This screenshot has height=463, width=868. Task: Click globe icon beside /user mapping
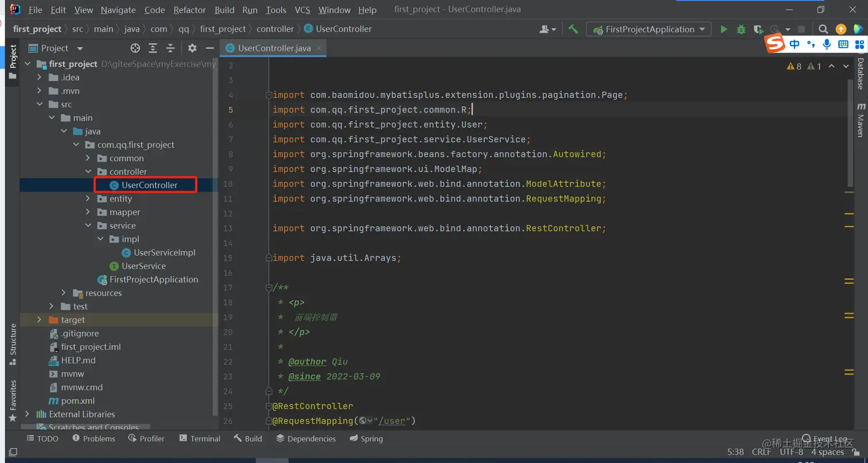coord(362,421)
